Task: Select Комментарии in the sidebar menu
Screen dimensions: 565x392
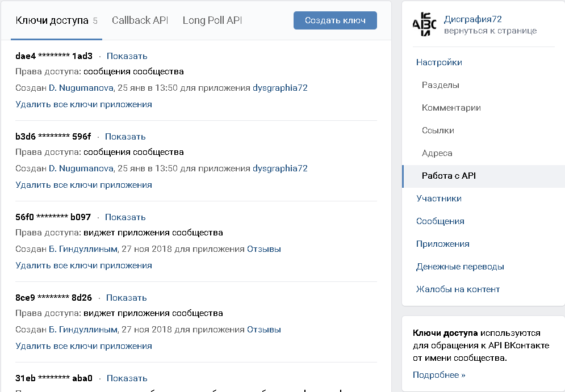Action: (451, 108)
